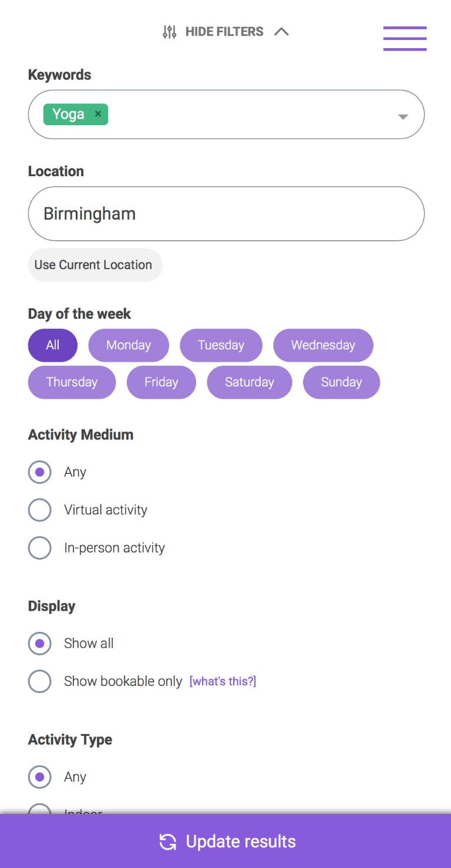The height and width of the screenshot is (868, 451).
Task: Open the Keywords dropdown arrow
Action: (403, 116)
